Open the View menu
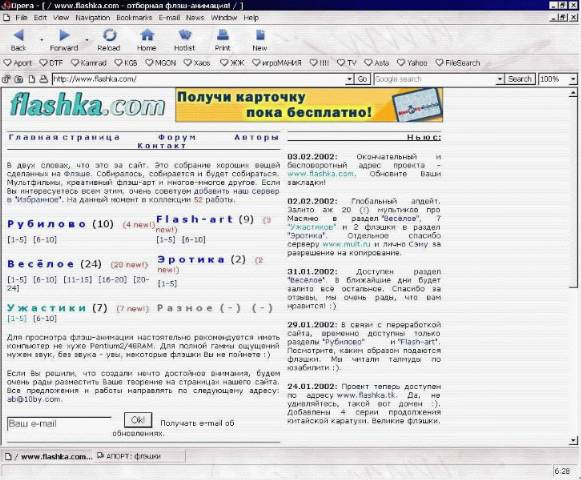This screenshot has height=480, width=581. [61, 18]
